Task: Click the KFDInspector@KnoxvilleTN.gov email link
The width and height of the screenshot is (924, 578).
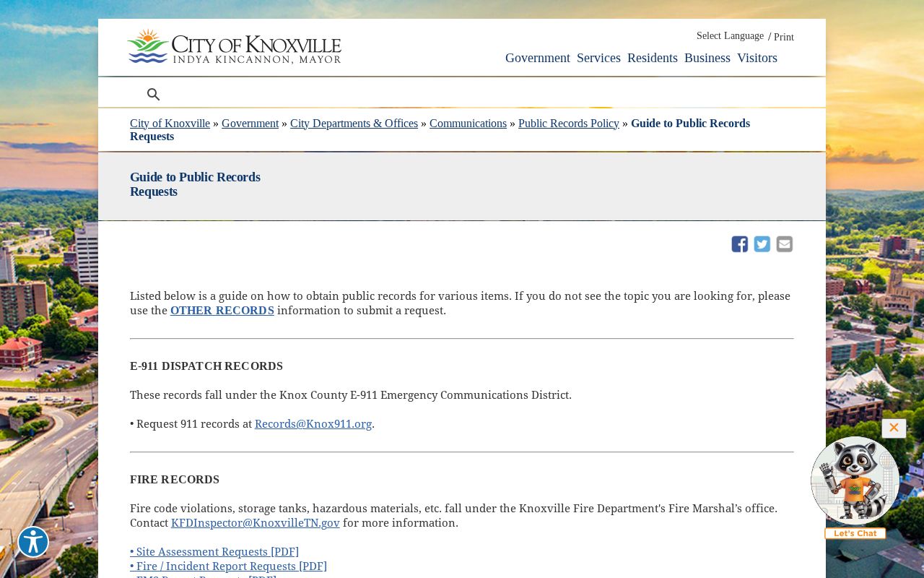Action: tap(256, 523)
